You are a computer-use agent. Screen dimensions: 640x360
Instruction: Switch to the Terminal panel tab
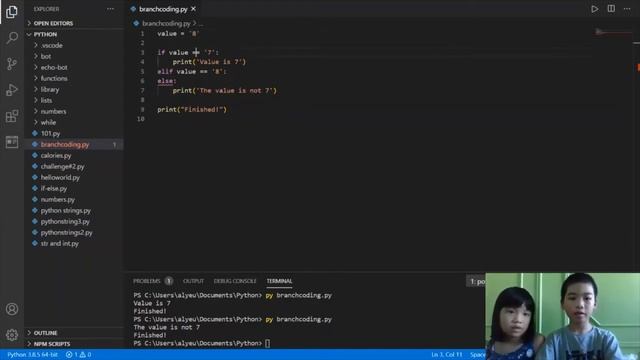pyautogui.click(x=280, y=281)
